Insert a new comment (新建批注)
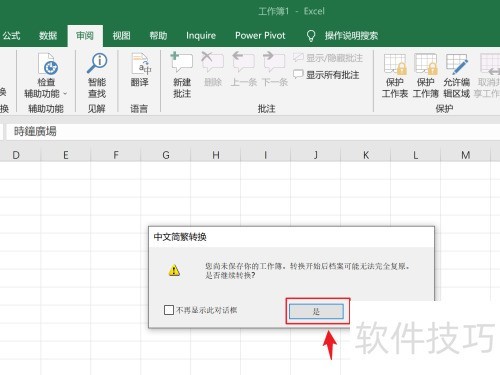This screenshot has height=375, width=500. pos(182,75)
